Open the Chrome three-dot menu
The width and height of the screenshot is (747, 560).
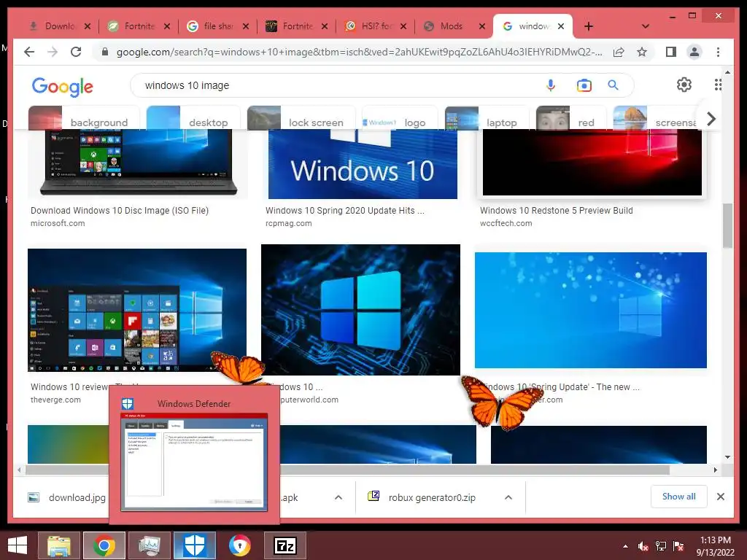click(x=718, y=52)
